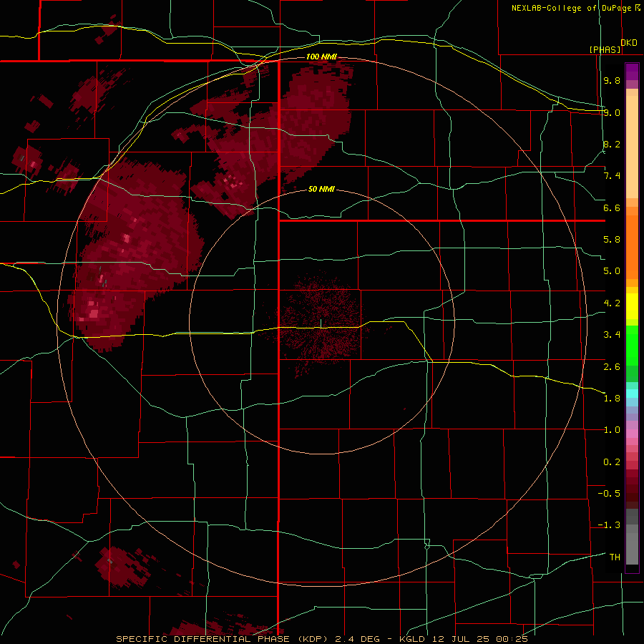Click the Specific Differential Phase (KDP) title text
The height and width of the screenshot is (644, 644).
click(x=223, y=639)
